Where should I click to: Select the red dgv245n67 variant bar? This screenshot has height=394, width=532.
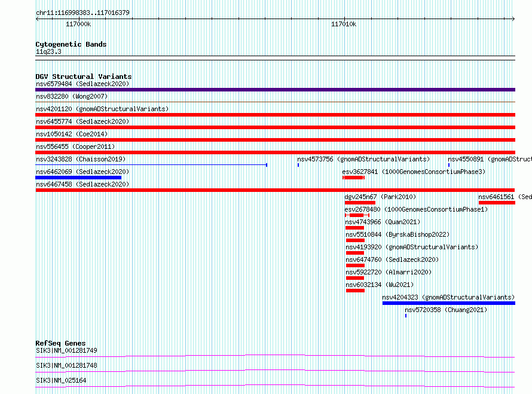360,203
